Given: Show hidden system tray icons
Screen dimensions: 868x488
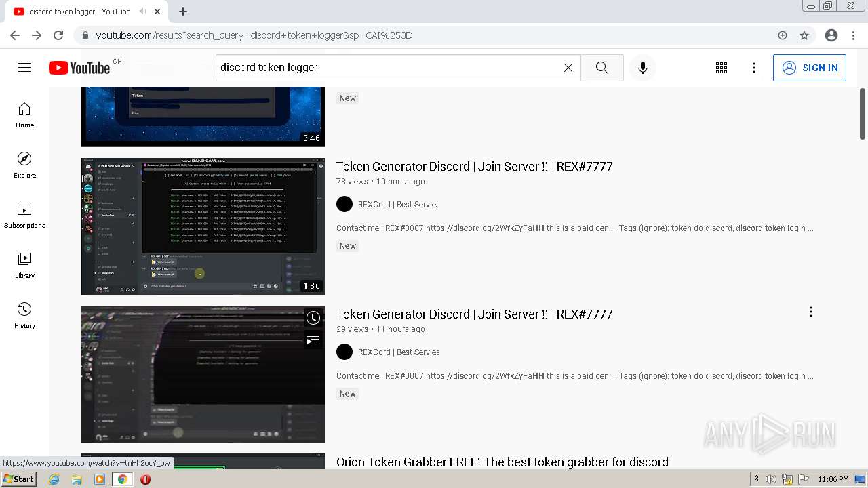Looking at the screenshot, I should tap(756, 479).
